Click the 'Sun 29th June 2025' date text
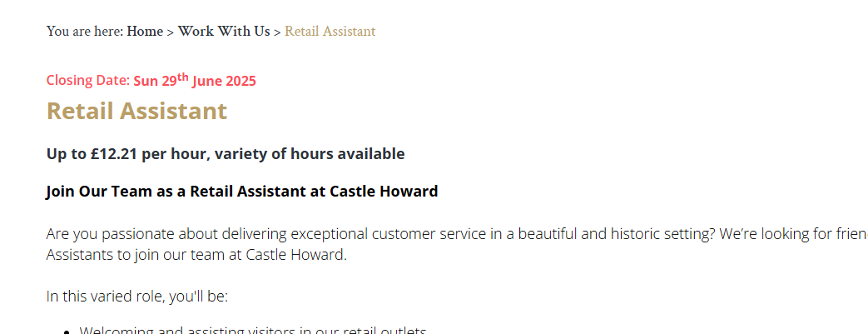The height and width of the screenshot is (334, 868). coord(195,80)
